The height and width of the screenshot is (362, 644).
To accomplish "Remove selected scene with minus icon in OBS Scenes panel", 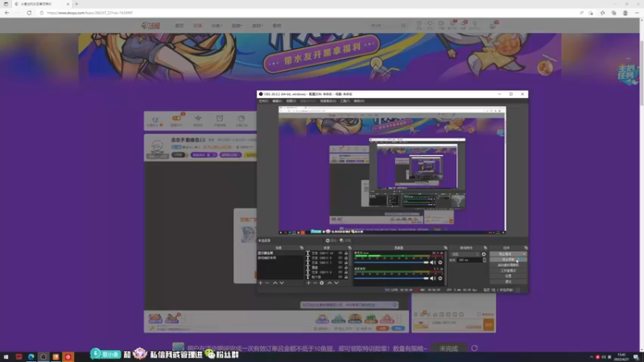I will [x=267, y=283].
